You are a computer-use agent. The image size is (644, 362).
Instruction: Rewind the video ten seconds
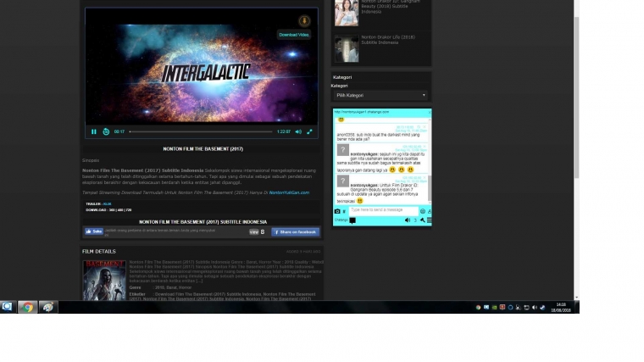coord(106,132)
